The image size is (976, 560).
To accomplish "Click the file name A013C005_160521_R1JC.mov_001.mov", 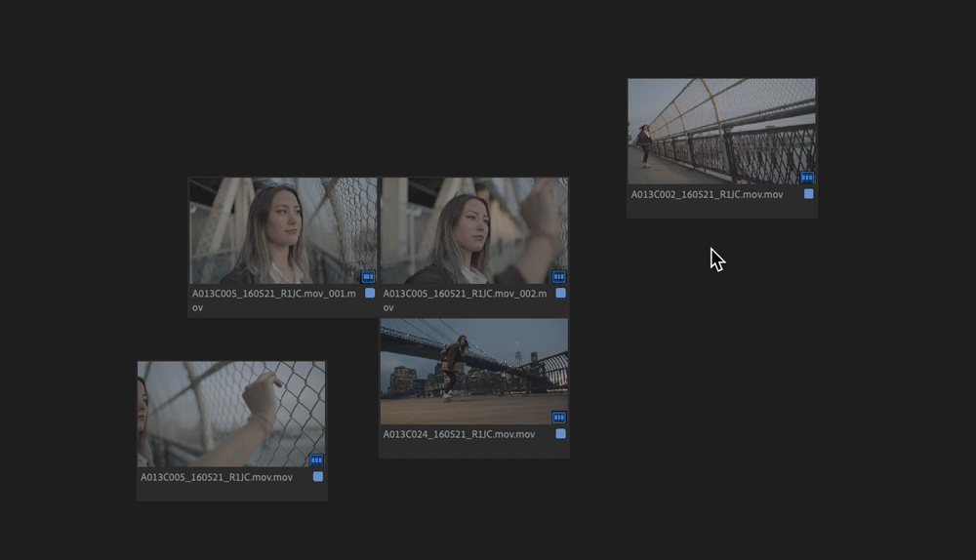I will pyautogui.click(x=274, y=300).
